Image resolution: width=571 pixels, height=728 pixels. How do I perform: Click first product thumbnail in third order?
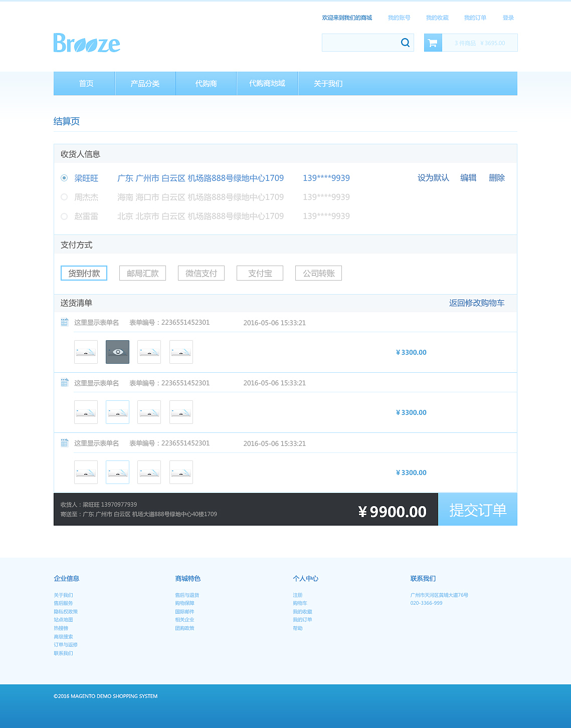point(86,472)
